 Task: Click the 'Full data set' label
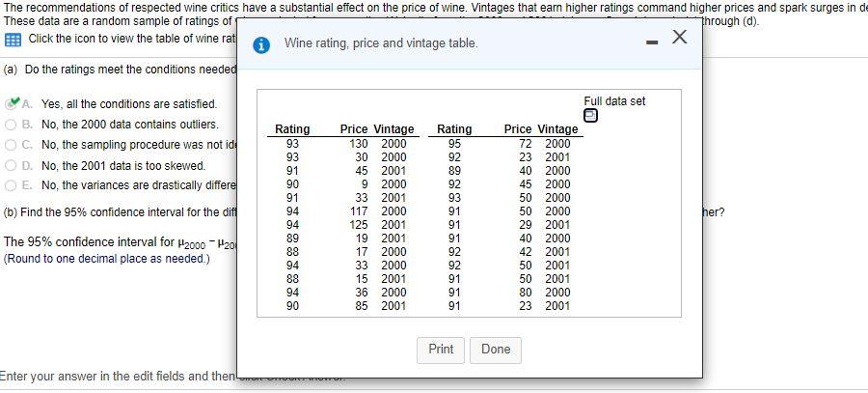614,101
